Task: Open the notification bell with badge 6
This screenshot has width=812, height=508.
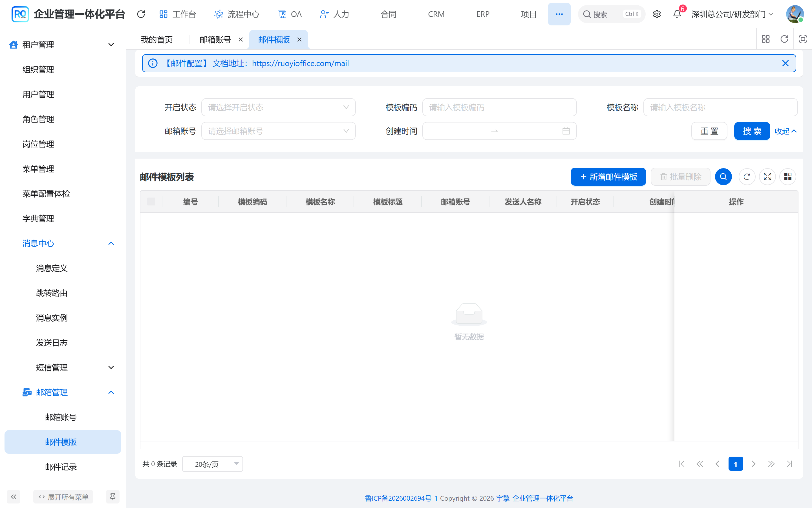Action: coord(677,14)
